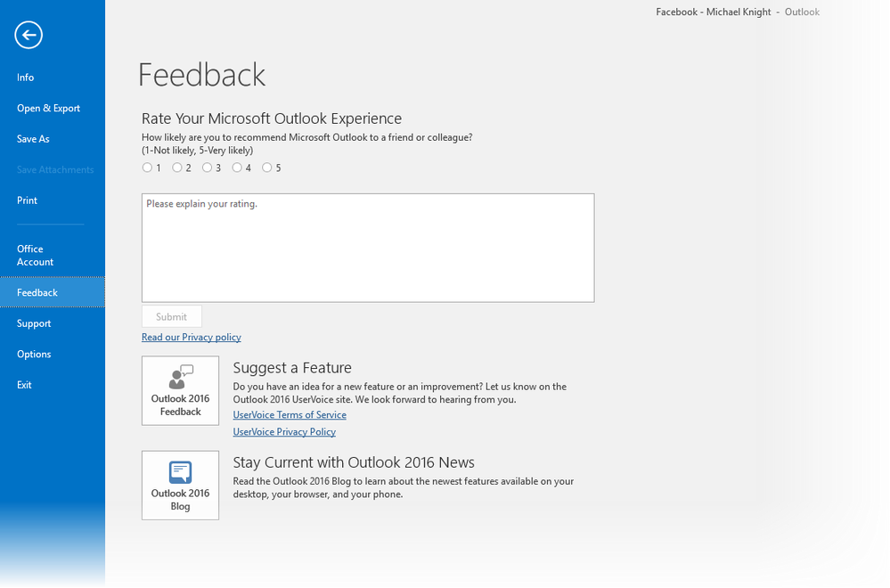The image size is (890, 588).
Task: Open the Support page
Action: point(53,323)
